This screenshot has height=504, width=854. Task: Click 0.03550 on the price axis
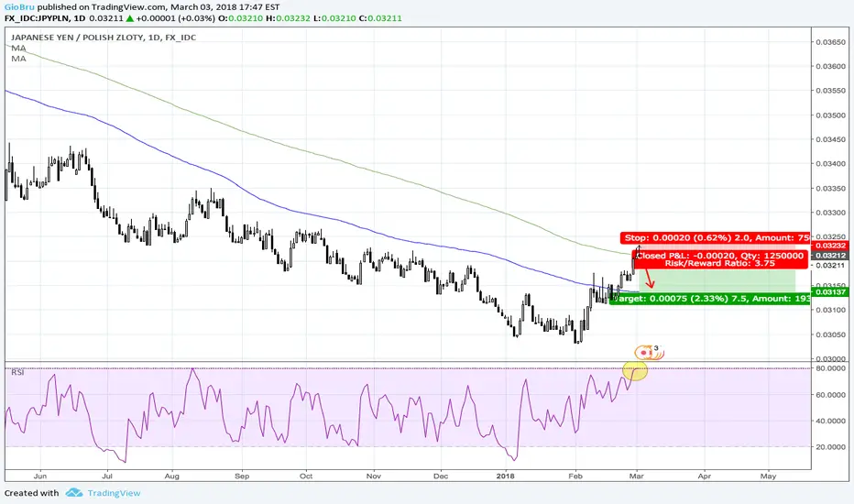click(830, 91)
